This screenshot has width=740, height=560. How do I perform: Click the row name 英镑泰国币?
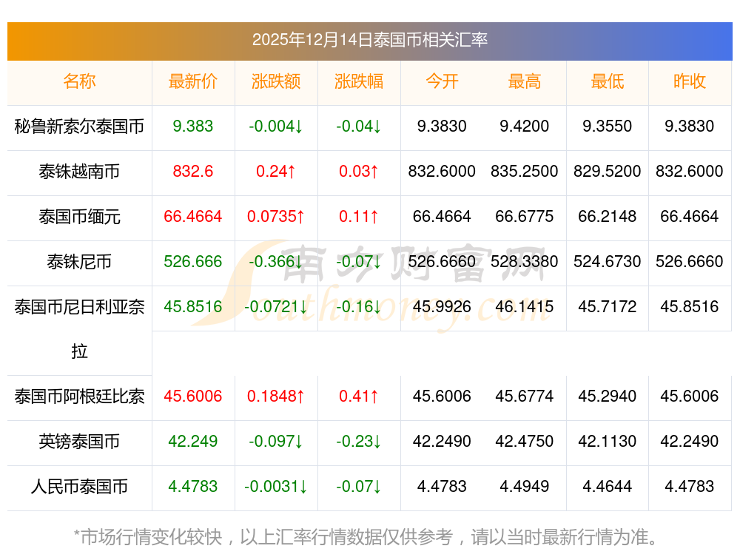79,442
